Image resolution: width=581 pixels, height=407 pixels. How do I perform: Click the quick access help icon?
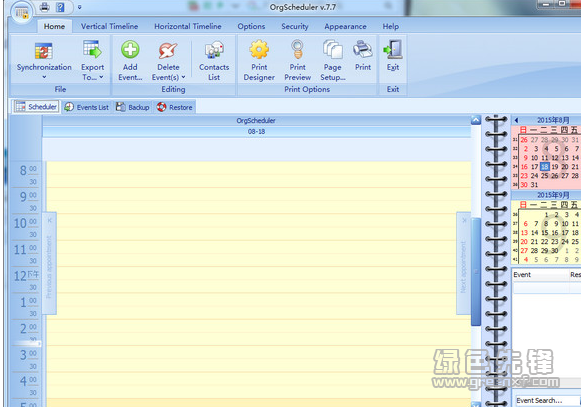coord(60,7)
